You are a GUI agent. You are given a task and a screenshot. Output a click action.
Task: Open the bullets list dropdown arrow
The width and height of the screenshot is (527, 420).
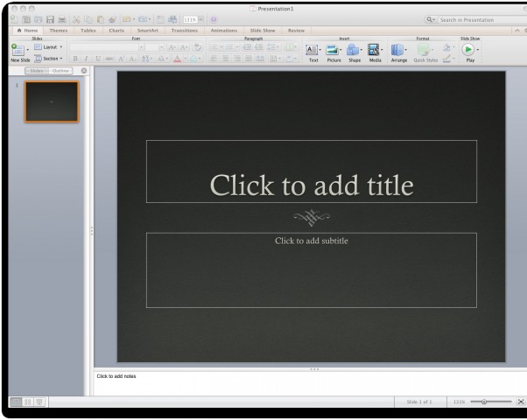click(221, 47)
